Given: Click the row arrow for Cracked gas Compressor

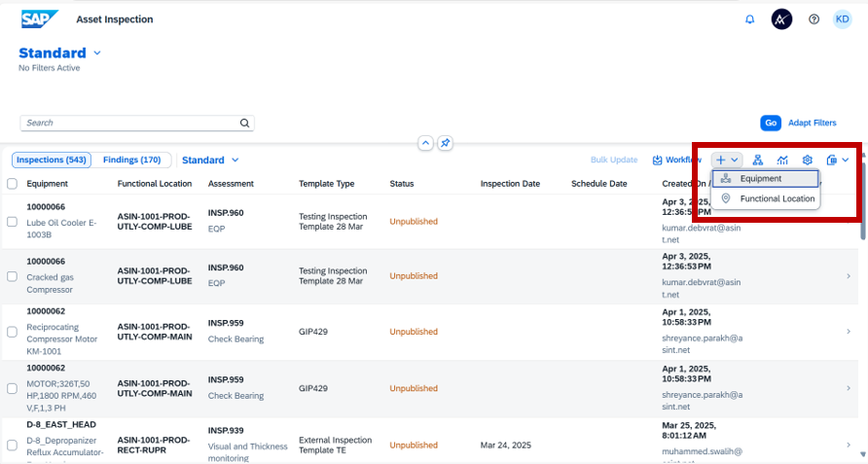Looking at the screenshot, I should 849,275.
